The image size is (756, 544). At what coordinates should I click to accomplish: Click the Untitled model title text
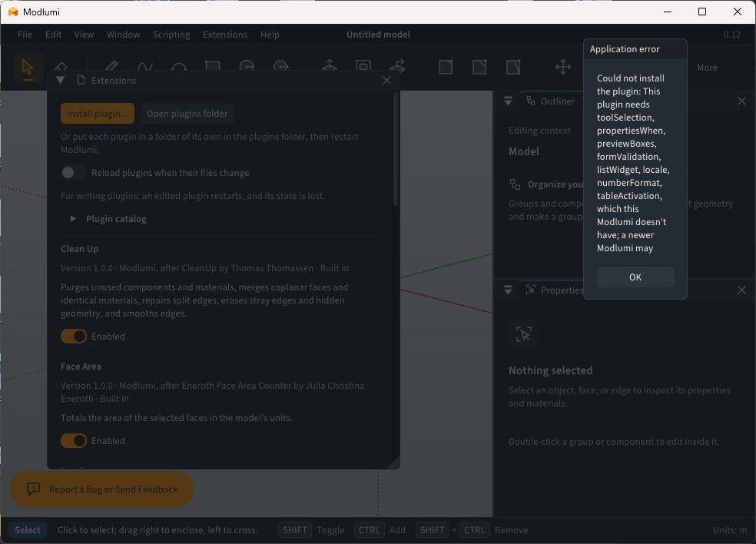click(x=378, y=35)
